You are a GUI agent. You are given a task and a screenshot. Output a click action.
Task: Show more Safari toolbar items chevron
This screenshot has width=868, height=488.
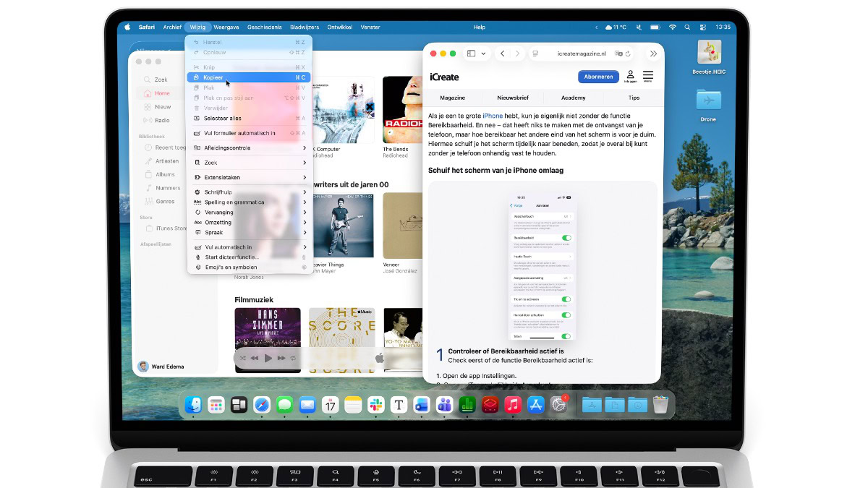pyautogui.click(x=653, y=53)
